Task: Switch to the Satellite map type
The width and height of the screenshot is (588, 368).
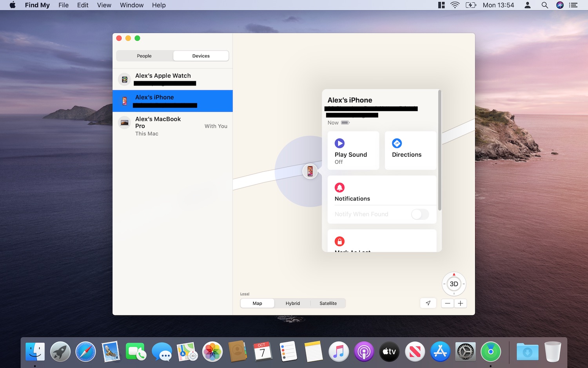Action: tap(328, 303)
